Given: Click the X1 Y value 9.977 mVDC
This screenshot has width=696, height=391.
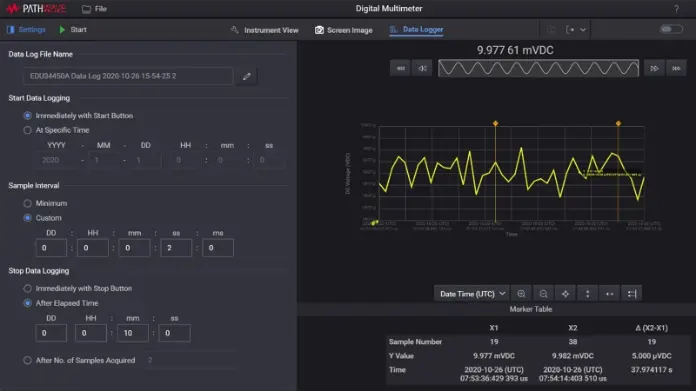Looking at the screenshot, I should pos(494,356).
